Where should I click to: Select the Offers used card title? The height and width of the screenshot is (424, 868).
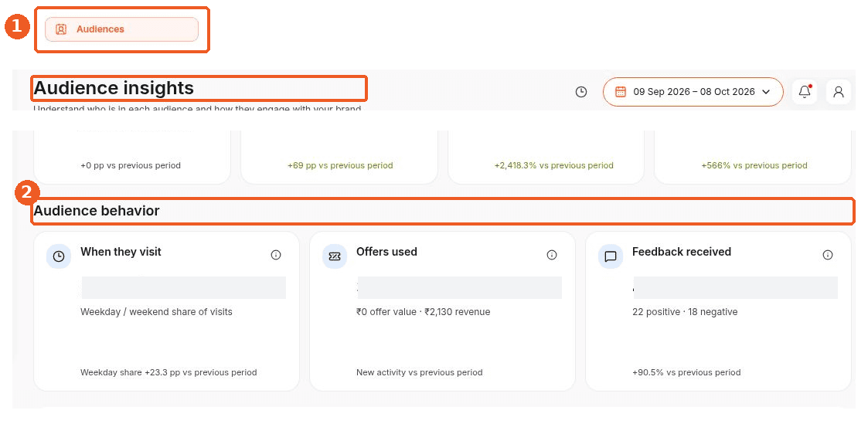[386, 252]
